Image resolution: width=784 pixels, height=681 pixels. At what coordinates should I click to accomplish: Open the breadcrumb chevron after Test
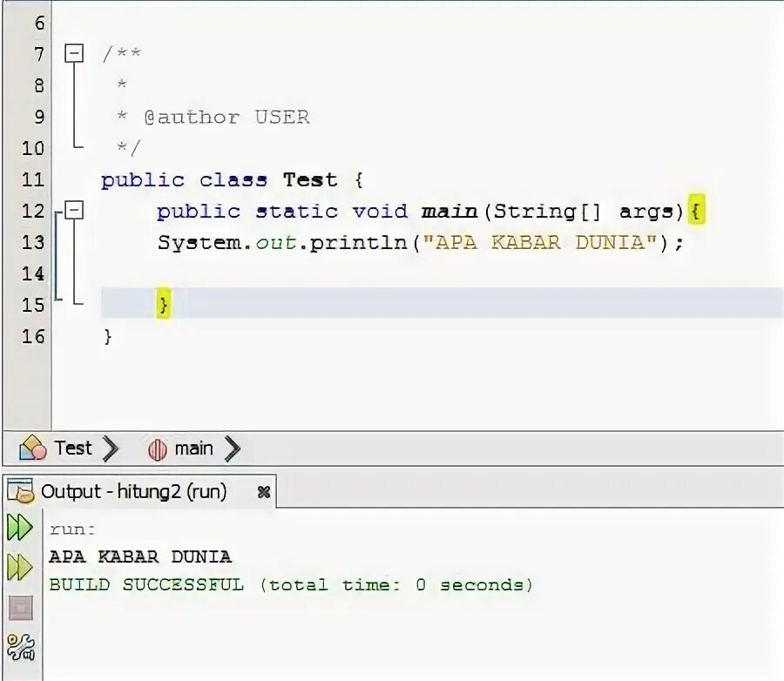click(112, 448)
